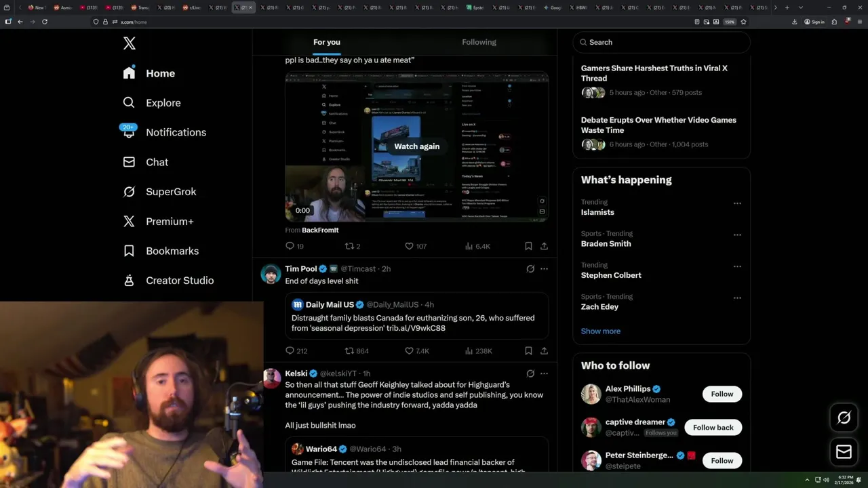
Task: Reply to Tim Pool post with 212 replies
Action: point(296,351)
